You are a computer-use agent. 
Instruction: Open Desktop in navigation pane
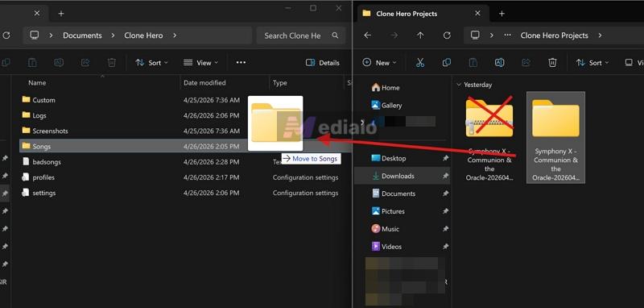(x=389, y=158)
